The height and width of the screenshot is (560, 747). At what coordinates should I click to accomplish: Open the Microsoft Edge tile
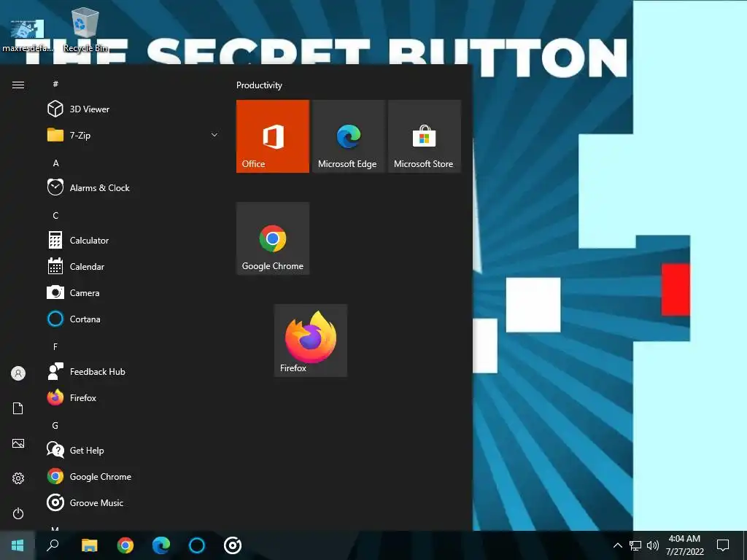[348, 136]
